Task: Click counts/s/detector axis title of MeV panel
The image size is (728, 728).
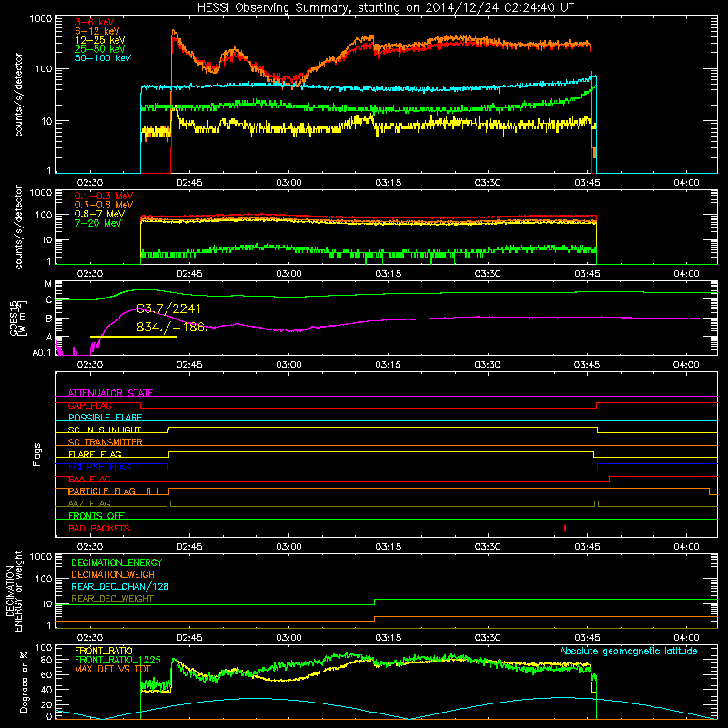Action: click(18, 227)
